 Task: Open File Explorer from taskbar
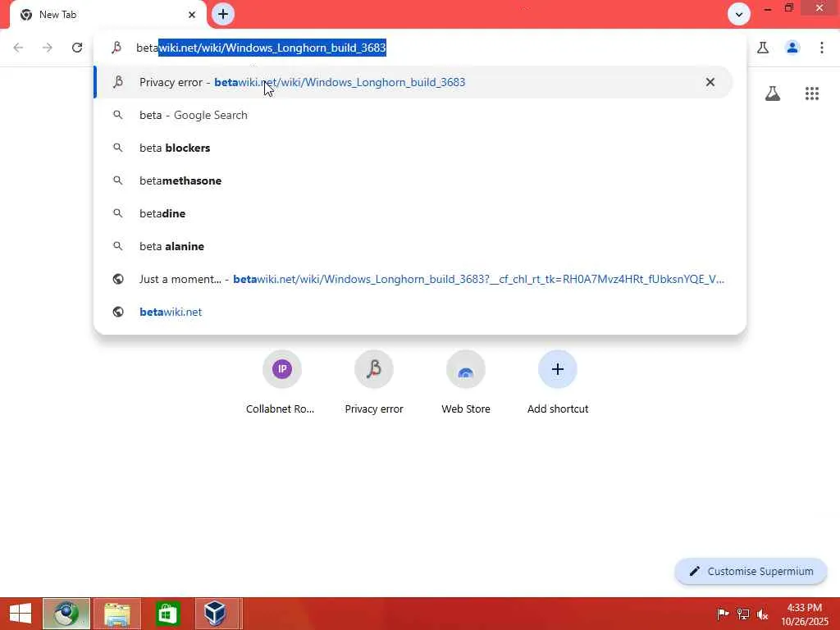point(117,614)
